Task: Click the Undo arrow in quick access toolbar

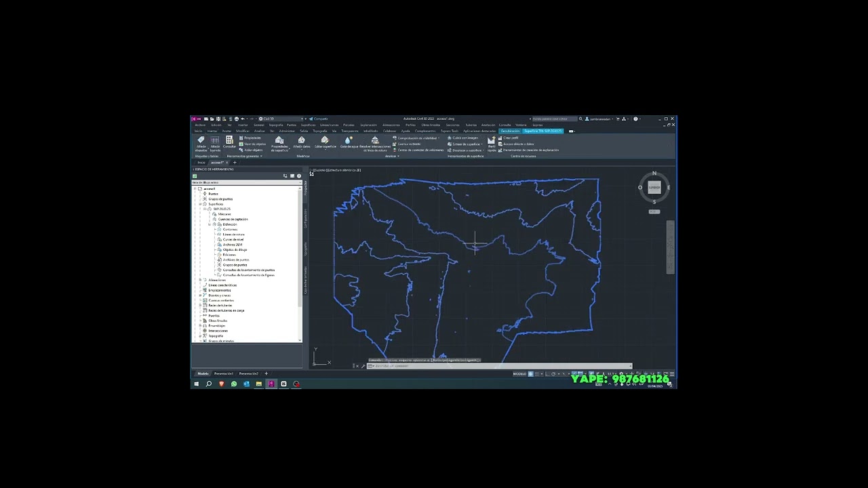Action: pyautogui.click(x=243, y=119)
